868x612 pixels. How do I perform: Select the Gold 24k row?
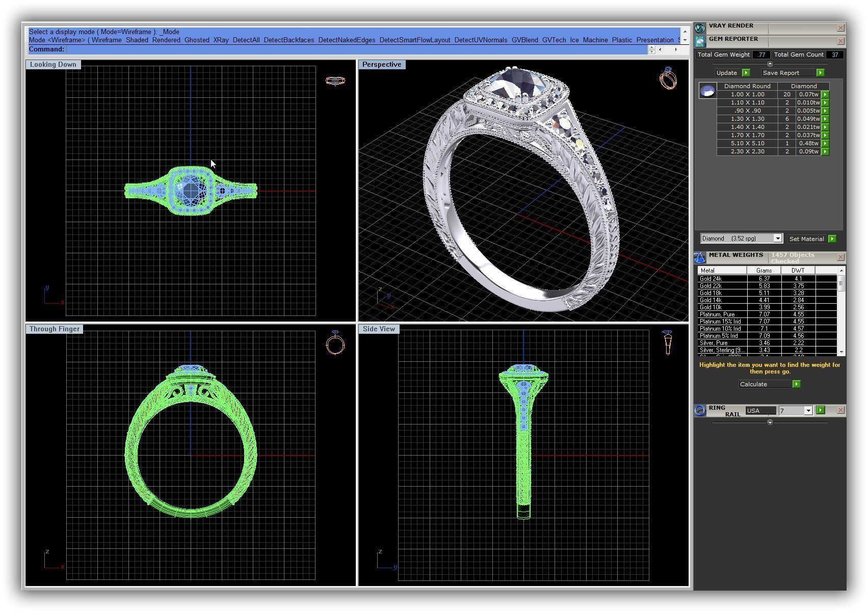pyautogui.click(x=767, y=279)
